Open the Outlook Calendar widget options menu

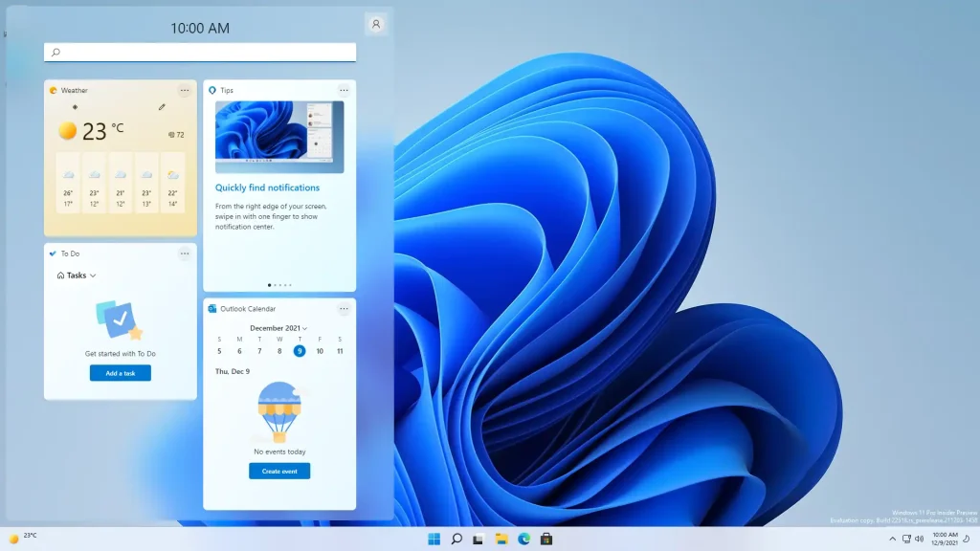344,308
